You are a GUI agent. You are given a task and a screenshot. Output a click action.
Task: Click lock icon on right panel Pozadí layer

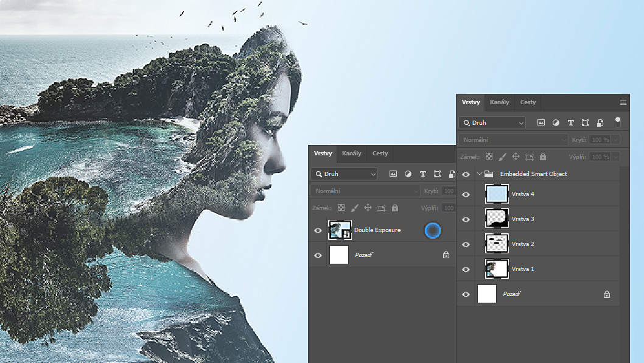(x=606, y=294)
